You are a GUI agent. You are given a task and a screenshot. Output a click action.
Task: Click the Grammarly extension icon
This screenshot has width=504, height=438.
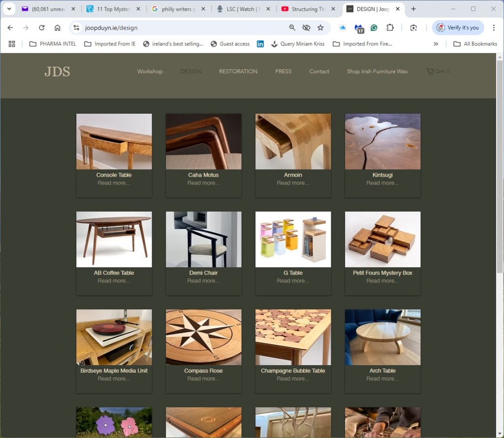374,28
